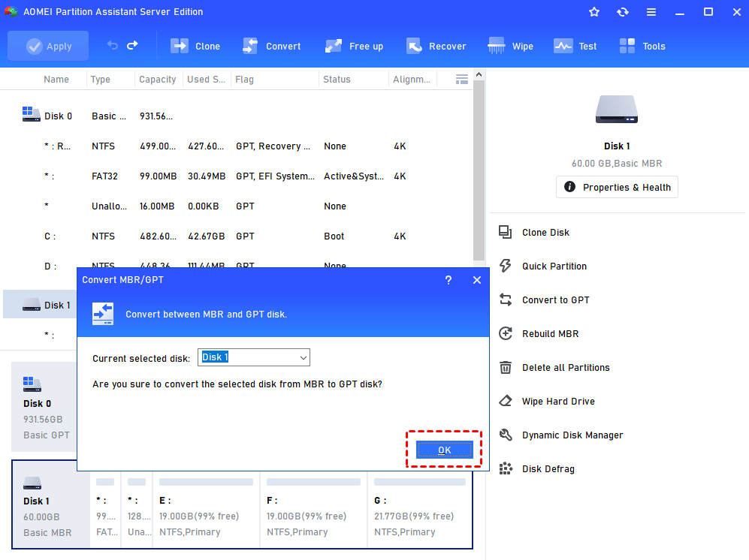The height and width of the screenshot is (560, 749).
Task: Click the Clone Disk icon in side panel
Action: click(x=506, y=232)
